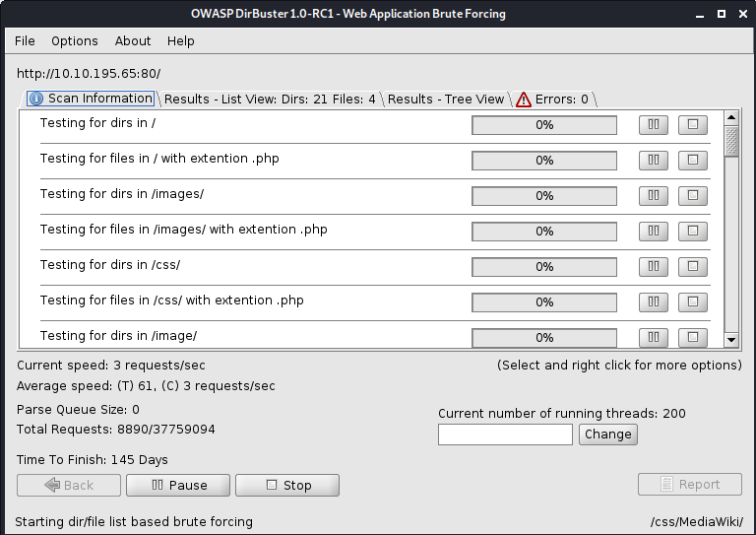The height and width of the screenshot is (535, 756).
Task: Pause testing files in / with .php
Action: click(654, 161)
